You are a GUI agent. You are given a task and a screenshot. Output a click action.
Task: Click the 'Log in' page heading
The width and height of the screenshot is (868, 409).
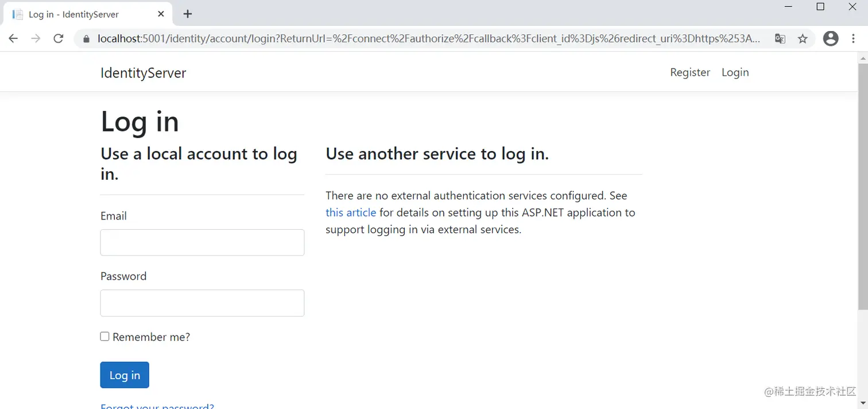coord(139,121)
